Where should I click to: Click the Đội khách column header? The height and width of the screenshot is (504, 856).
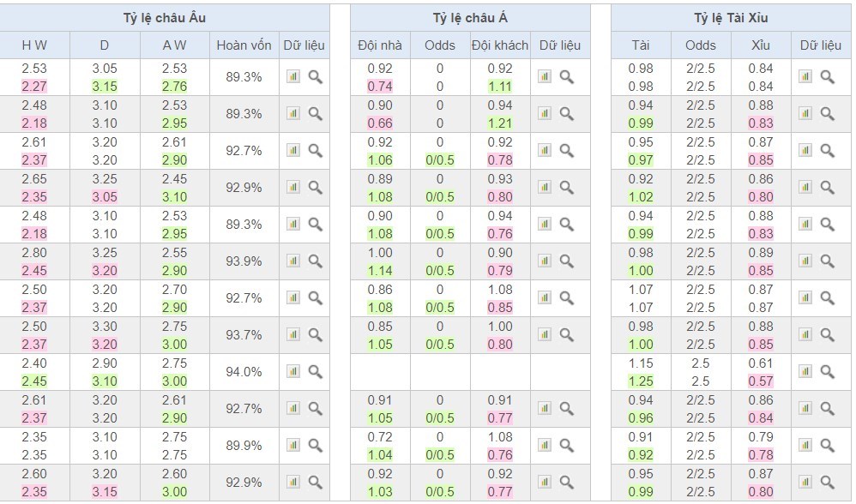(500, 45)
